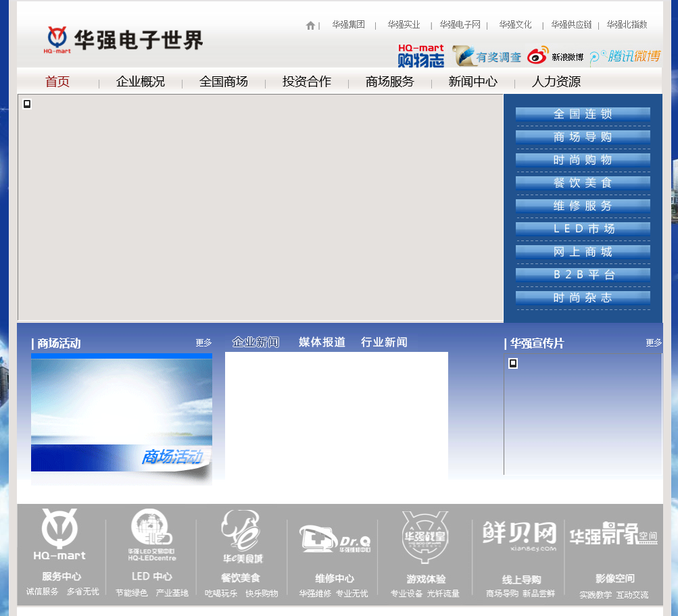
Task: Open 新闻中心 in the main navigation
Action: coord(473,82)
